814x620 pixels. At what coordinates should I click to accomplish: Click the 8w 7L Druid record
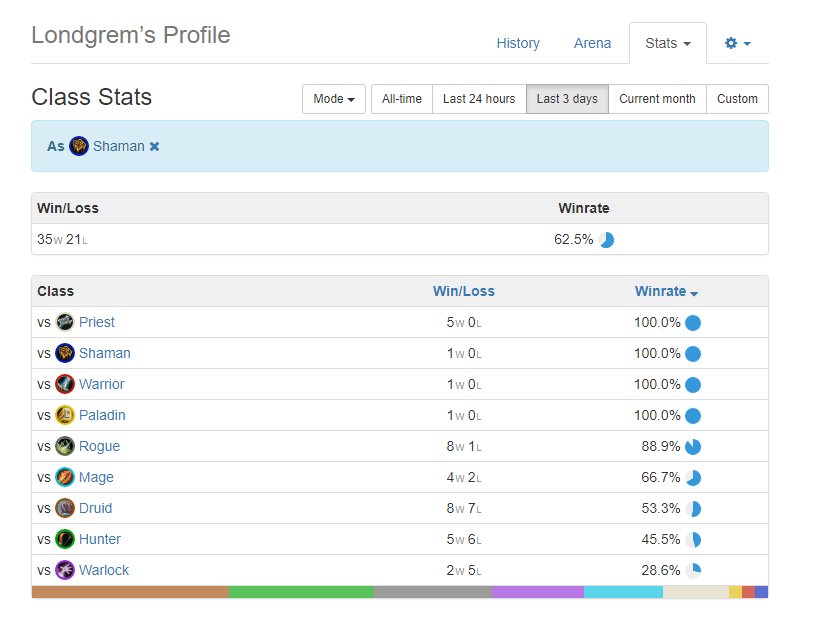pos(464,508)
